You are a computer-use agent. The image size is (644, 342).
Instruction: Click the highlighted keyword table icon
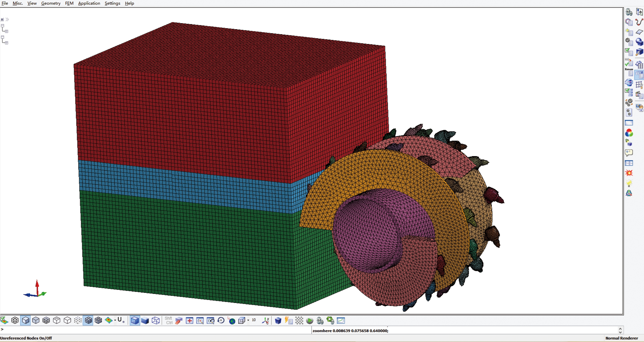coord(639,75)
